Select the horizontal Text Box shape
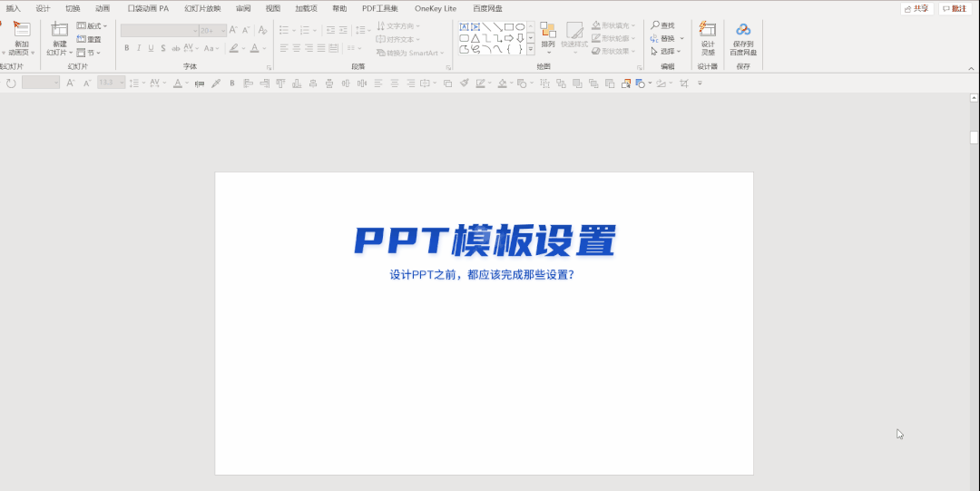 click(465, 27)
